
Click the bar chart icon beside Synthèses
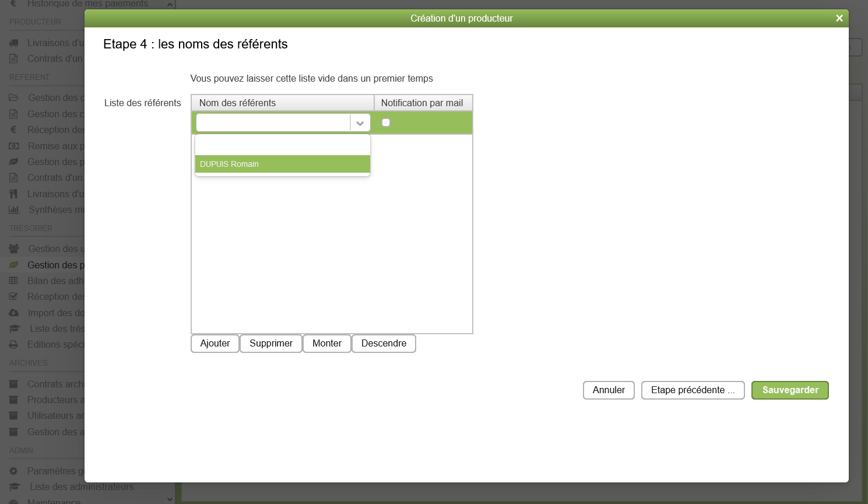coord(14,209)
